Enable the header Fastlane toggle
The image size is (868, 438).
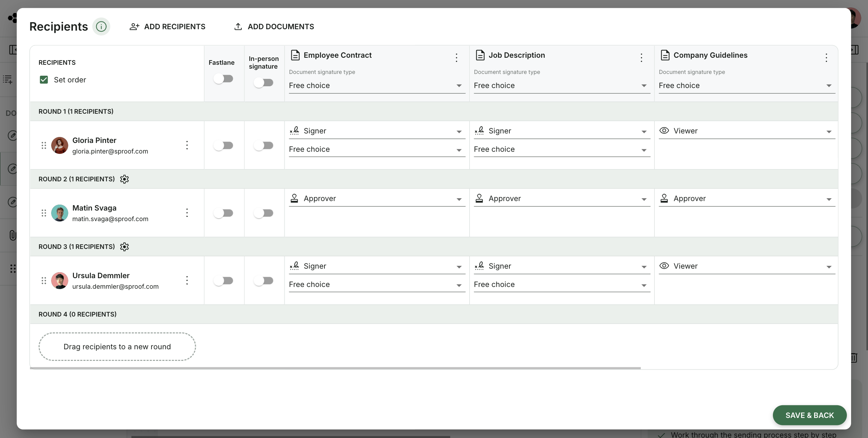(x=223, y=79)
